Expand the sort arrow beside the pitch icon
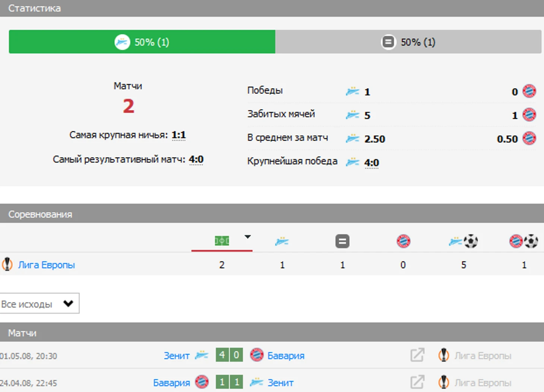Viewport: 544px width, 392px height. point(248,237)
